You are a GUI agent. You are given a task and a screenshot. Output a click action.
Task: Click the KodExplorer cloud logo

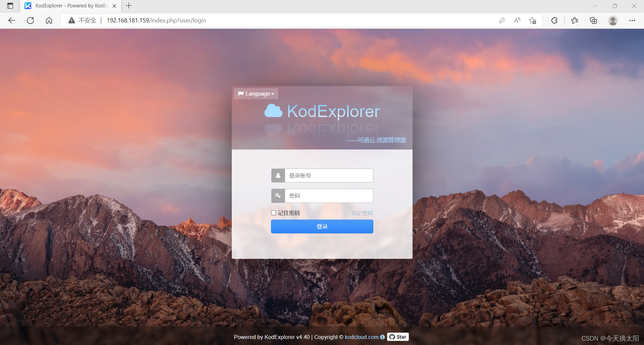[273, 111]
